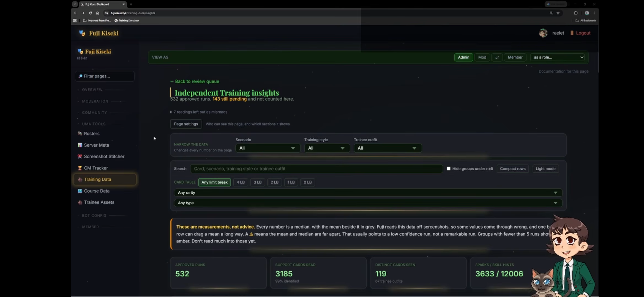Switch view to Member role
644x297 pixels.
click(x=515, y=57)
